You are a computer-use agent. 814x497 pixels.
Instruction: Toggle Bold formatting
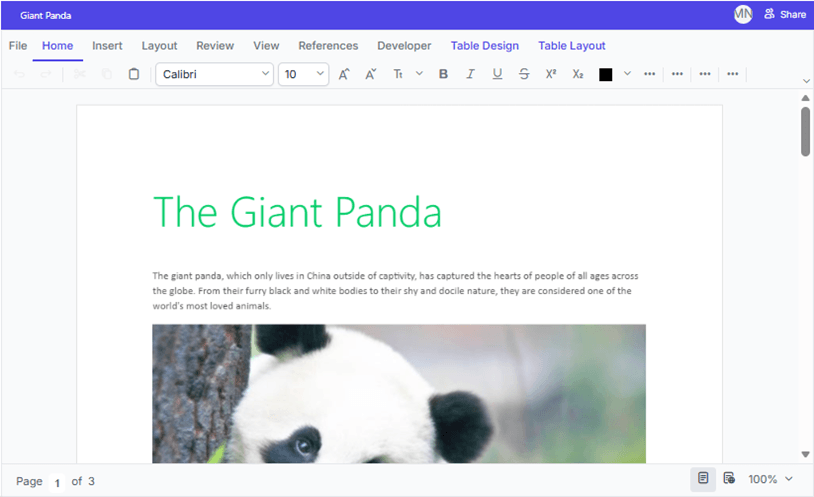pos(443,74)
